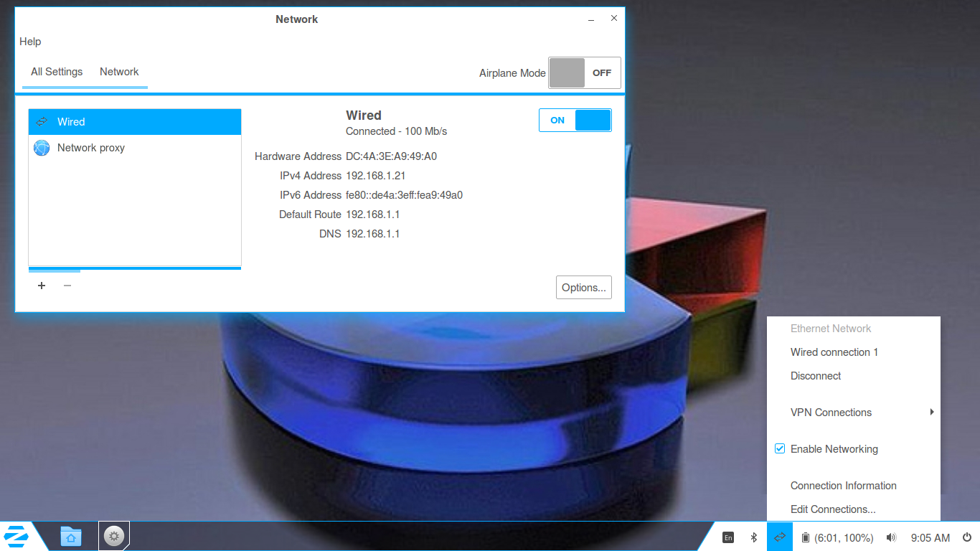Select Network proxy in the list
Viewport: 980px width, 551px height.
[x=91, y=148]
